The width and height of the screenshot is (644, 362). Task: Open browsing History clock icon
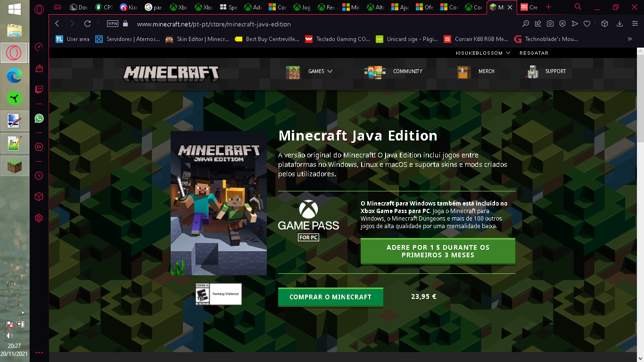click(x=39, y=176)
